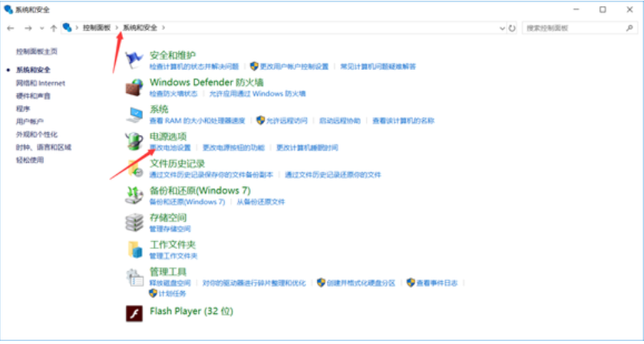The image size is (644, 344).
Task: Click the refresh button beside address bar
Action: [512, 28]
